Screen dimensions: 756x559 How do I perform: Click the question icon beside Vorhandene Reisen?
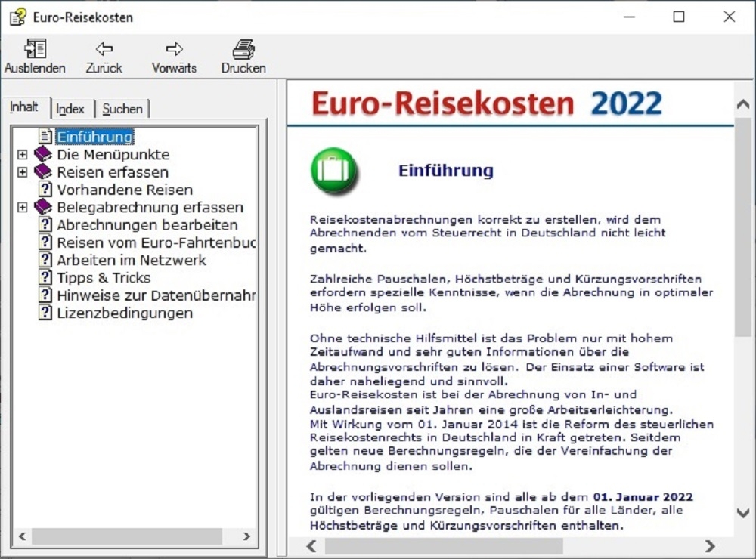click(45, 190)
